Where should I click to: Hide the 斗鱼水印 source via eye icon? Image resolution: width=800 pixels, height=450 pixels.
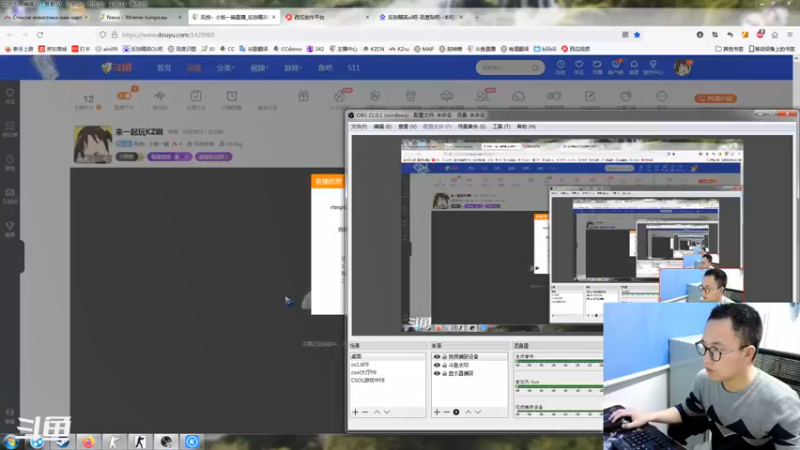(x=437, y=365)
